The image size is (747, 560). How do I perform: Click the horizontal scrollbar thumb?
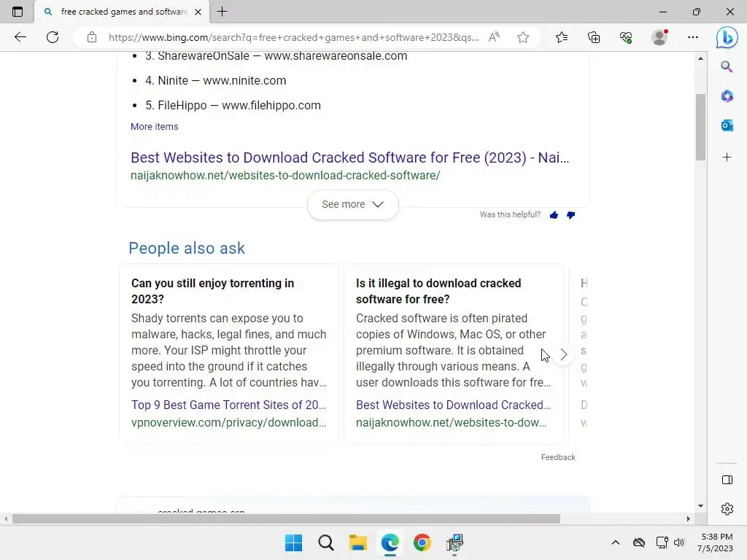click(286, 518)
